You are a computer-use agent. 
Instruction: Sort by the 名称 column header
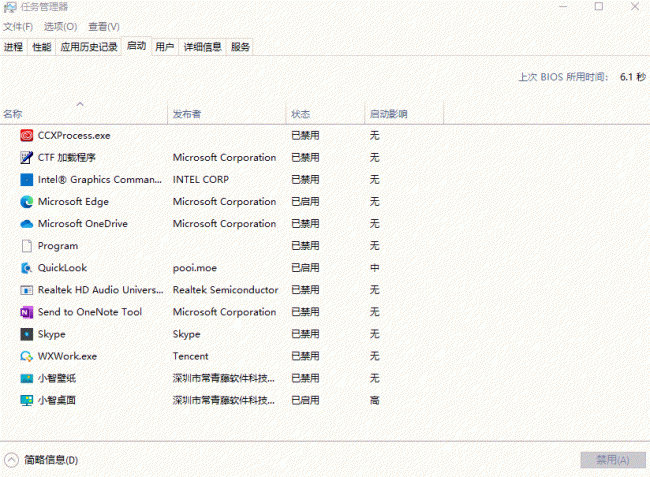84,114
